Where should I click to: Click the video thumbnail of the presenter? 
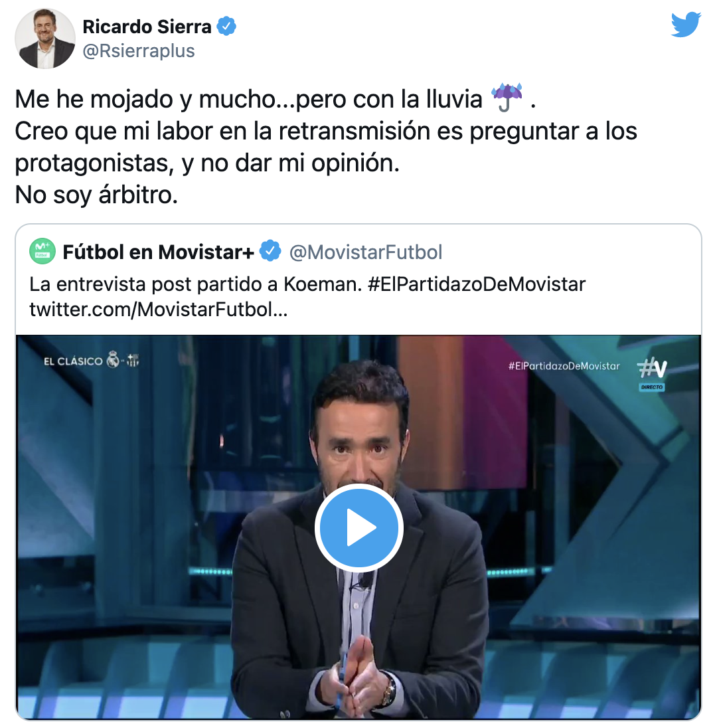358,528
